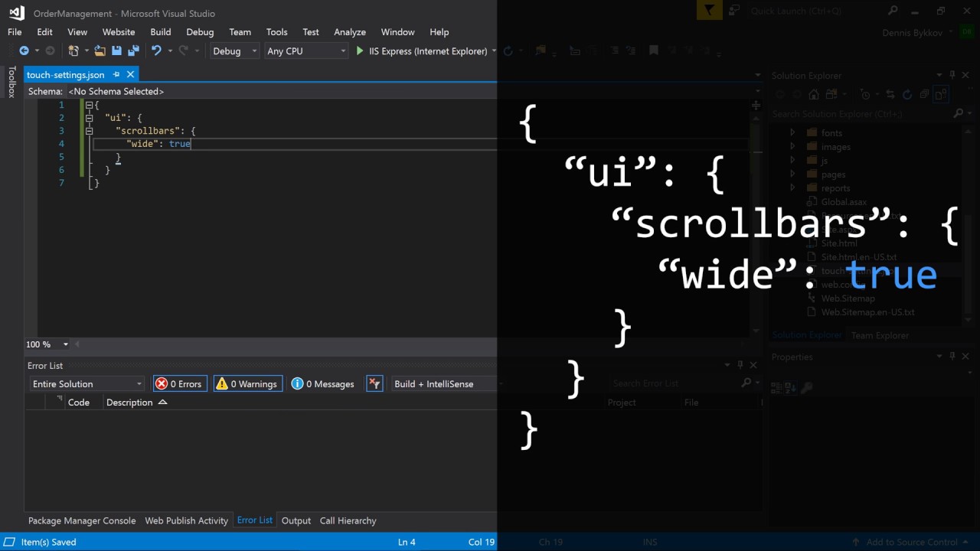This screenshot has width=980, height=551.
Task: Click the Redo arrow icon
Action: pyautogui.click(x=183, y=51)
